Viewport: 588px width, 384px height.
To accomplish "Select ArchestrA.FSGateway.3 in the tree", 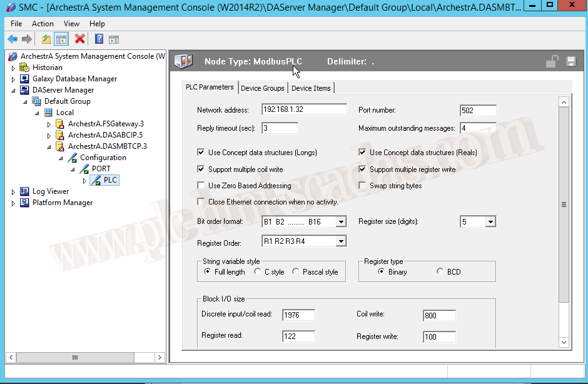I will pyautogui.click(x=106, y=124).
